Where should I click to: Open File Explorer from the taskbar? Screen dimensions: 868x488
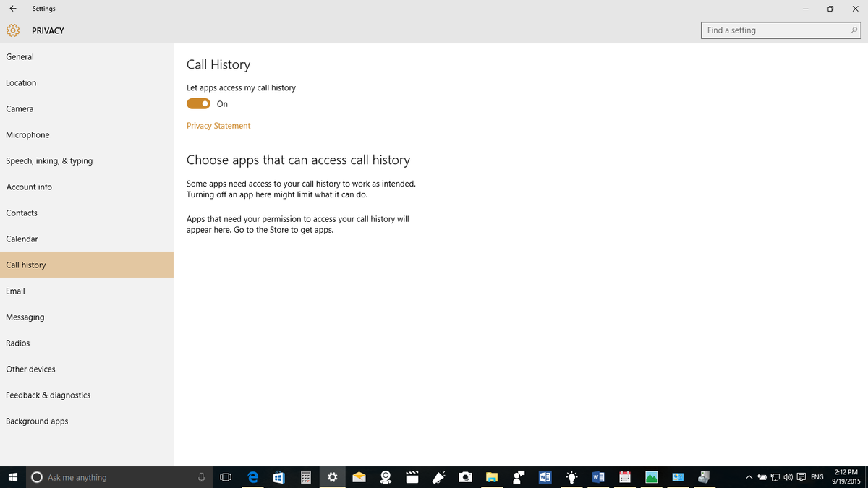(492, 477)
